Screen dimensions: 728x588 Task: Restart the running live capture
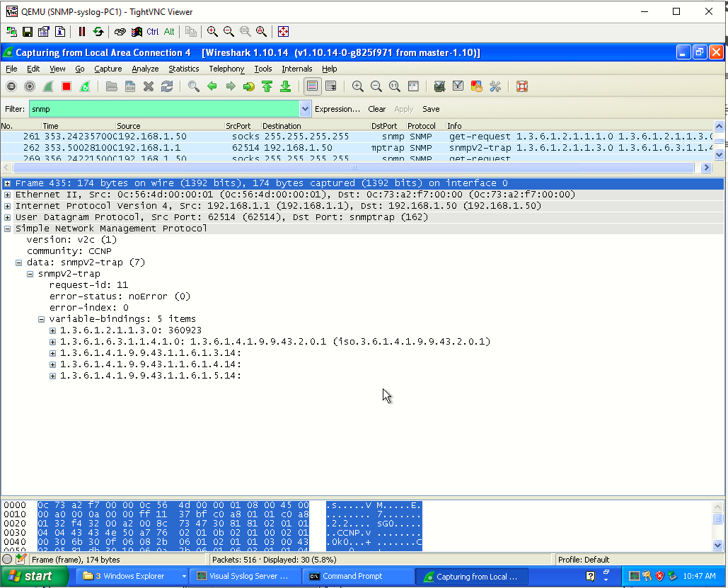[x=85, y=86]
